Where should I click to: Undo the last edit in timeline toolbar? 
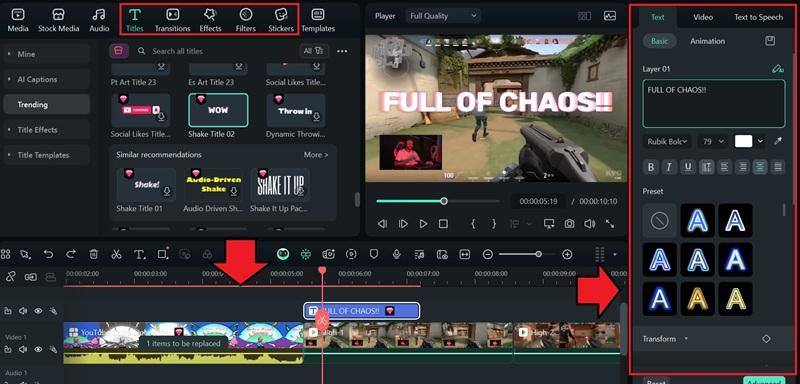[48, 254]
